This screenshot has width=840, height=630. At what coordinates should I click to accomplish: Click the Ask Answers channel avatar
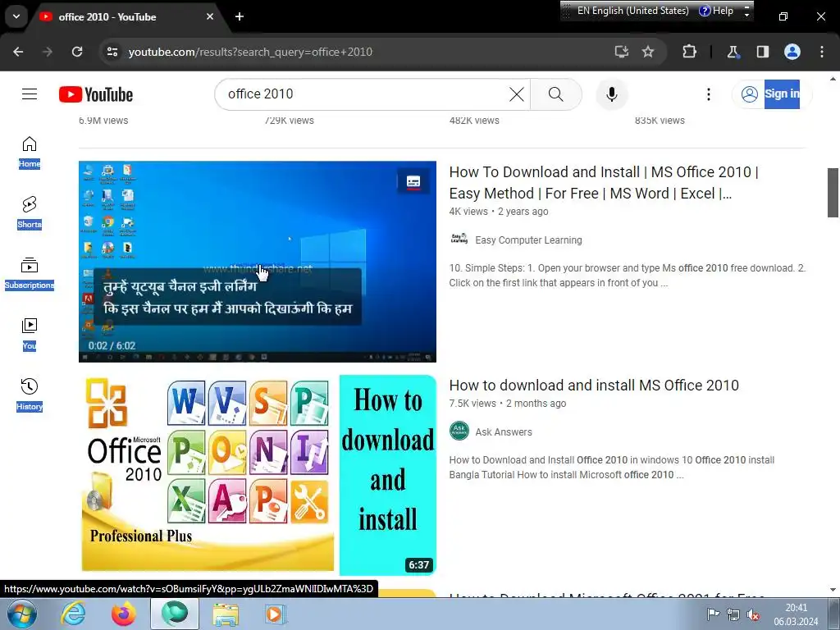click(x=459, y=431)
